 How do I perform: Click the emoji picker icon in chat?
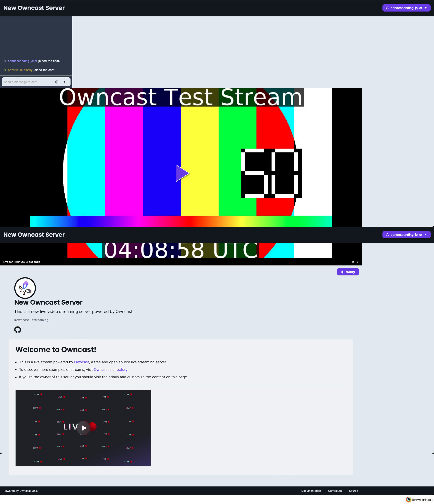pos(57,82)
